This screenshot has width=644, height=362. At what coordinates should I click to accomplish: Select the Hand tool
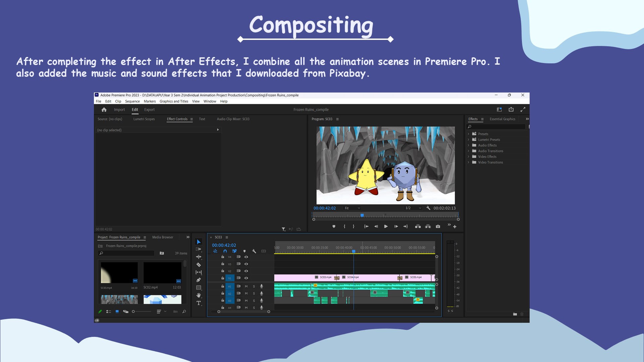(199, 295)
